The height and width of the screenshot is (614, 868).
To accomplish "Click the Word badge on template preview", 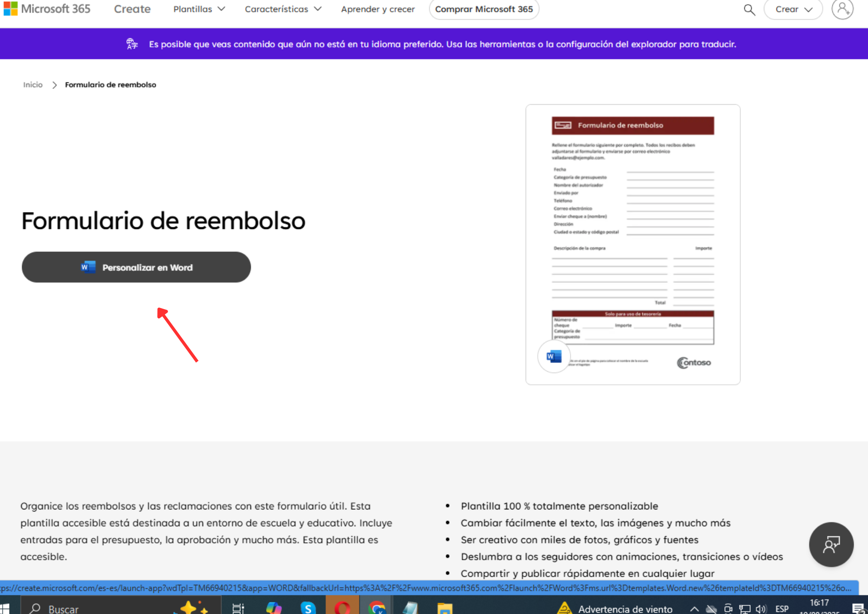I will click(x=554, y=356).
